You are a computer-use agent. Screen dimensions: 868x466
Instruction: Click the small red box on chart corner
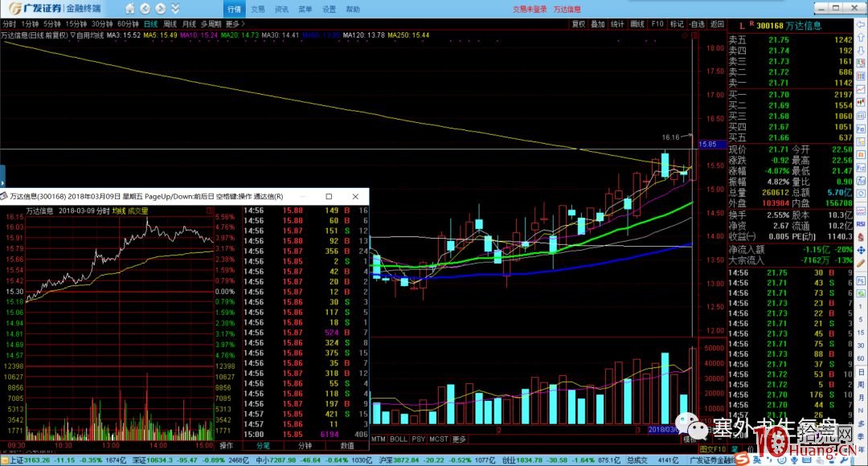pyautogui.click(x=694, y=35)
